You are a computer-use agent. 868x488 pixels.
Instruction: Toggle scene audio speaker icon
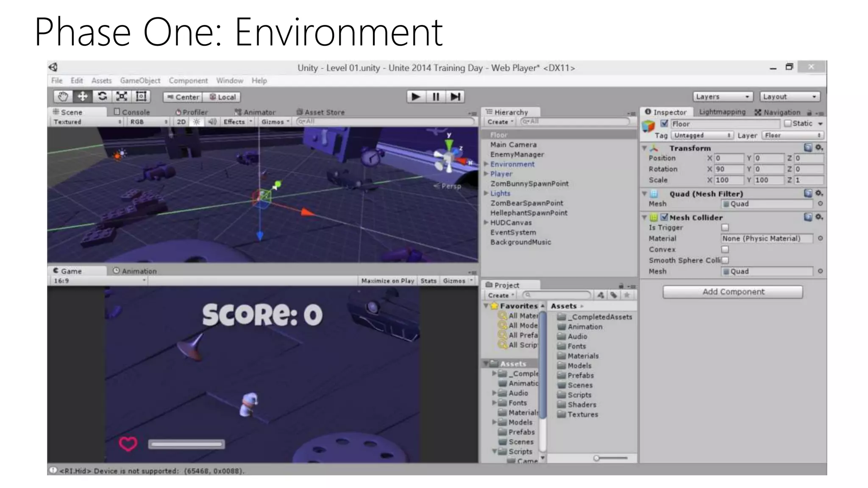(x=212, y=122)
